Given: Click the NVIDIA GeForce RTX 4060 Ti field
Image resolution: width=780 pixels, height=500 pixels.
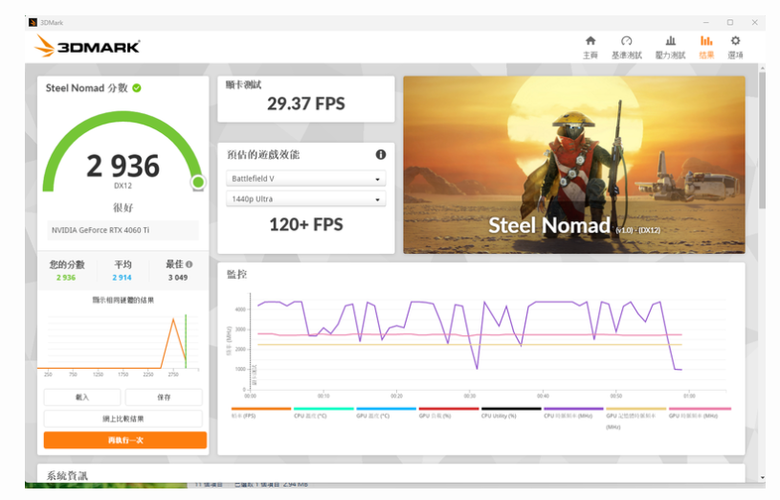Looking at the screenshot, I should point(123,230).
